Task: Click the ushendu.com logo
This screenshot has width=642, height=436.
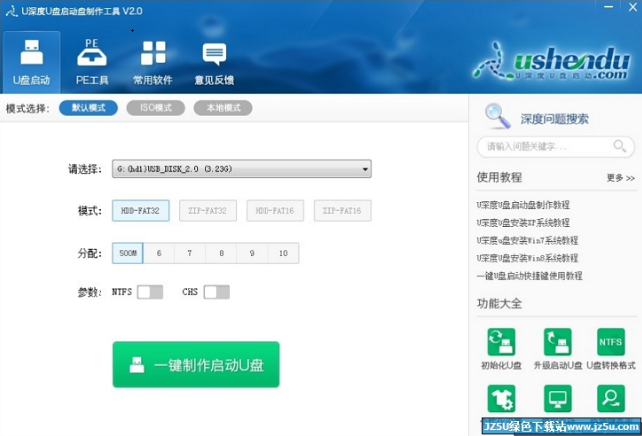Action: click(552, 61)
